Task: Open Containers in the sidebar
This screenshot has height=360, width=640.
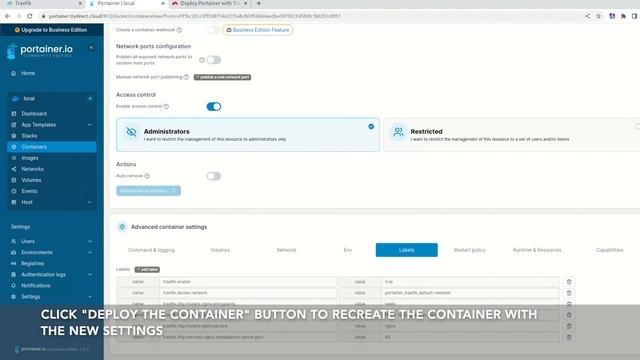Action: [x=52, y=147]
